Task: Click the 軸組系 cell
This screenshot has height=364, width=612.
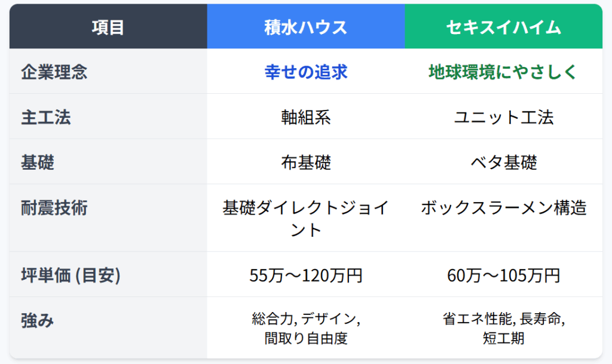Action: 305,117
